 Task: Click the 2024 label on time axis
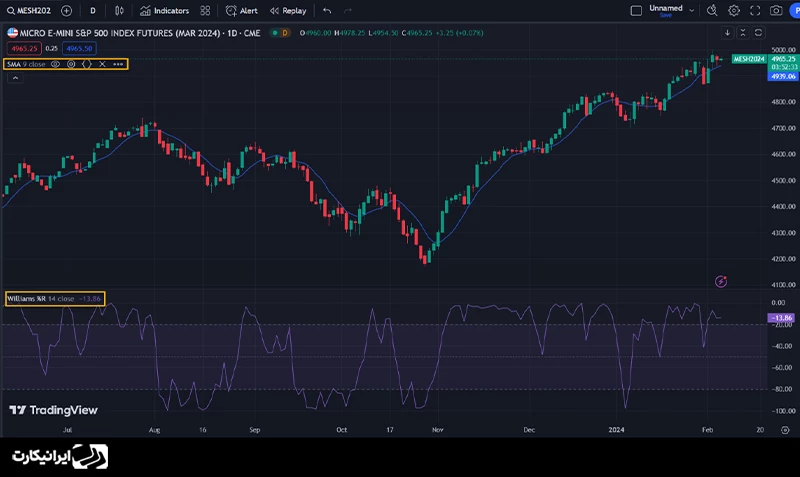tap(616, 430)
